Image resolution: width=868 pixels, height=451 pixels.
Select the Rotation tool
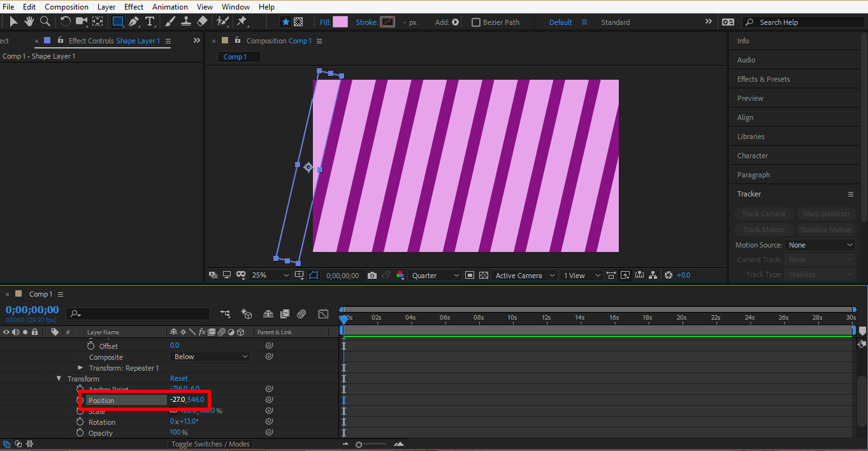coord(66,22)
